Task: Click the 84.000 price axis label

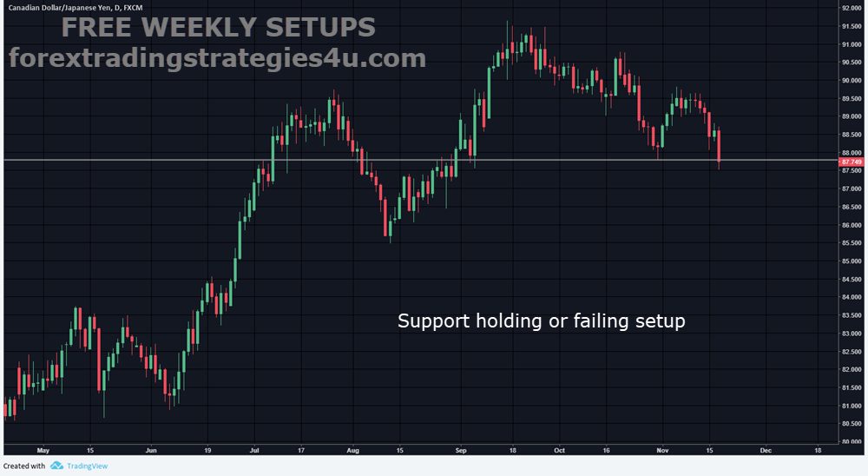Action: point(851,297)
